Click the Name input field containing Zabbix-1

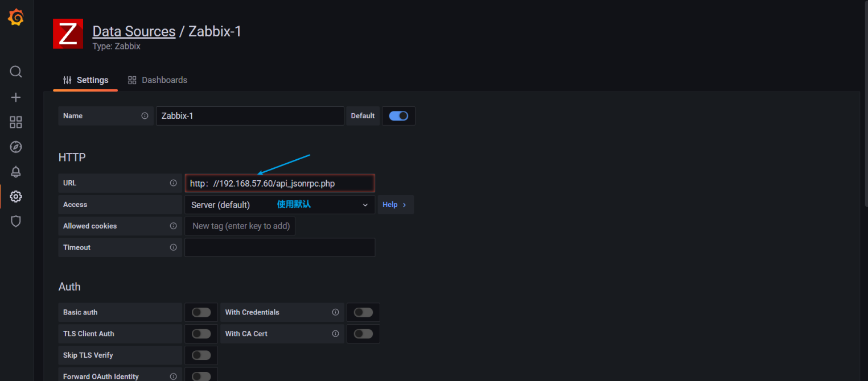250,115
